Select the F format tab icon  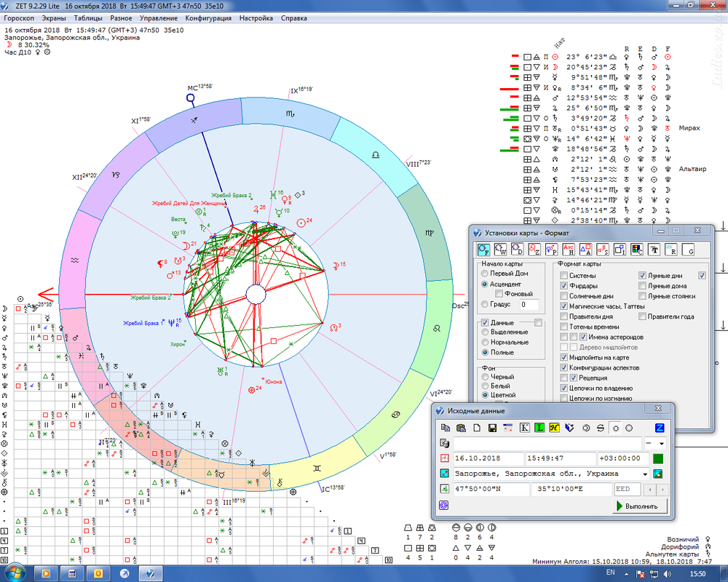coord(483,250)
